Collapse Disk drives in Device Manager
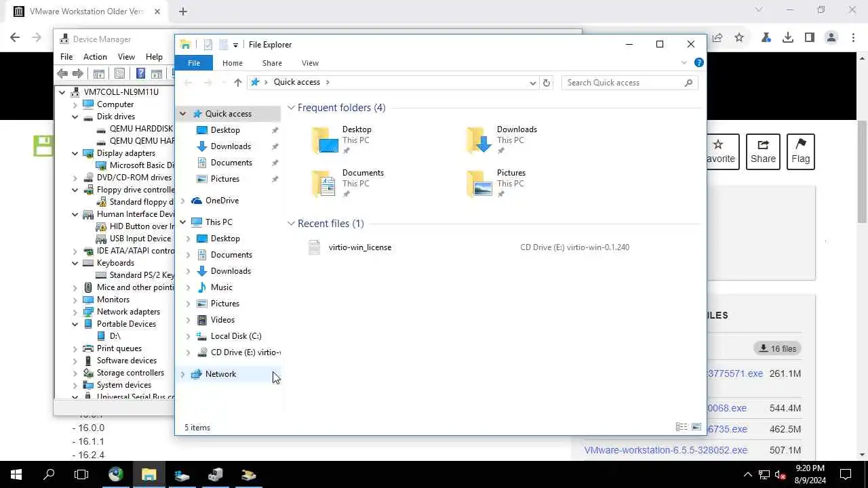Image resolution: width=868 pixels, height=488 pixels. (75, 117)
